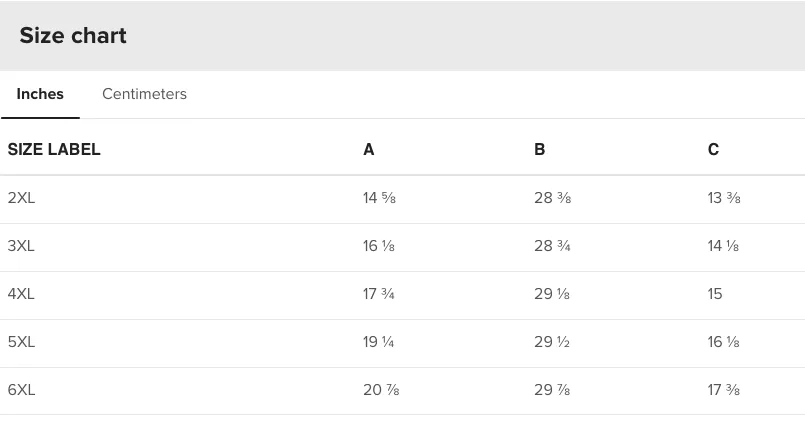Click the 19 ¼ value for 5XL
This screenshot has height=425, width=805.
pos(378,342)
